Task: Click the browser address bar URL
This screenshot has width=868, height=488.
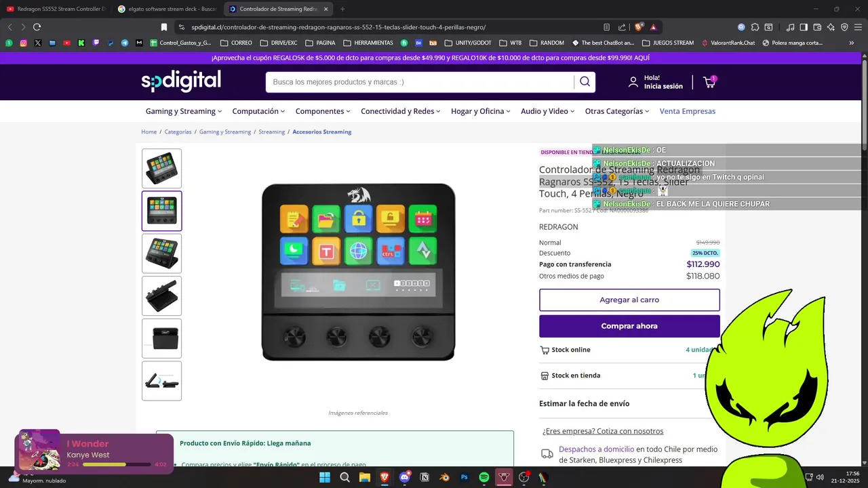Action: 338,27
